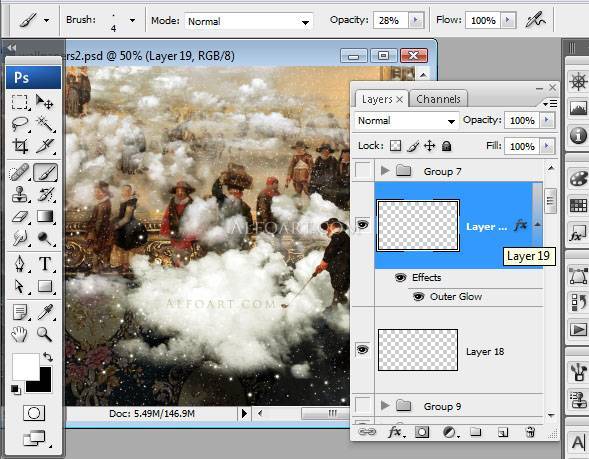Image resolution: width=589 pixels, height=459 pixels.
Task: Select the Gradient tool
Action: (45, 216)
